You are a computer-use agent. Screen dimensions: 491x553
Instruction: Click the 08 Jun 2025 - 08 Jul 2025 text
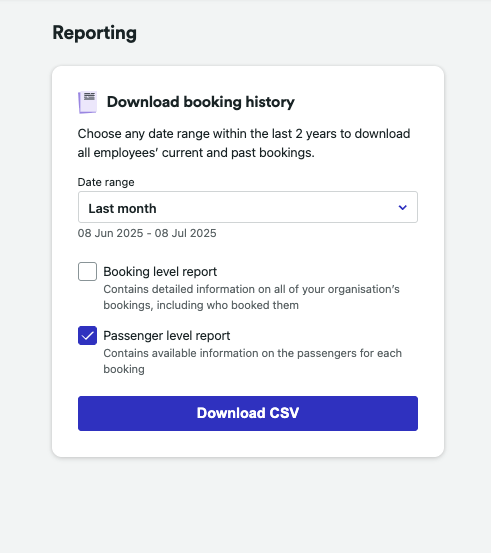pos(147,233)
